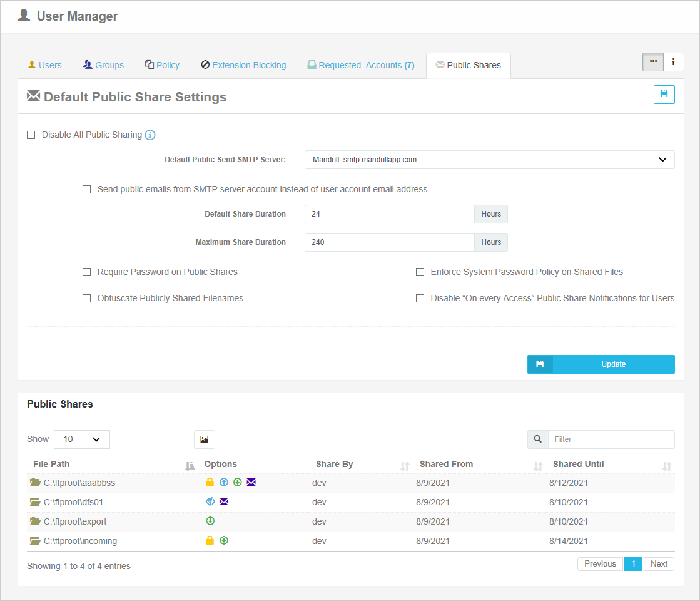Image resolution: width=700 pixels, height=601 pixels.
Task: Click folder icon of C:\ftproot\export row
Action: (x=35, y=521)
